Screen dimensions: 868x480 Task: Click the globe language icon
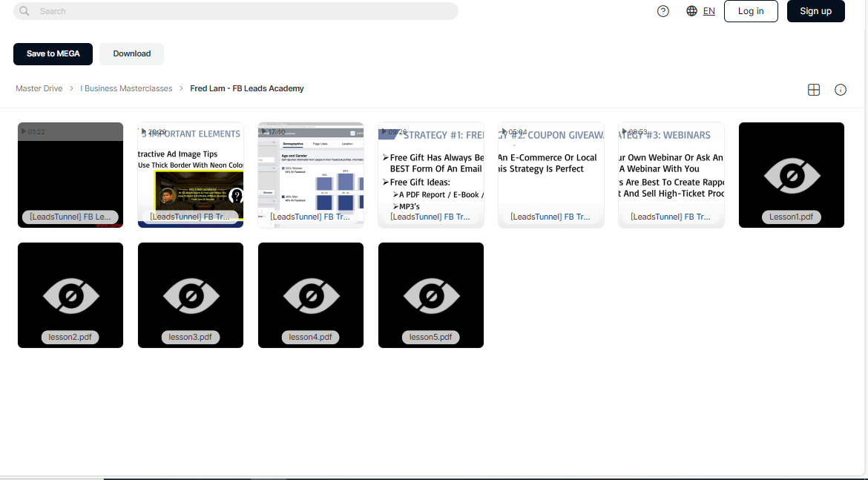tap(691, 11)
